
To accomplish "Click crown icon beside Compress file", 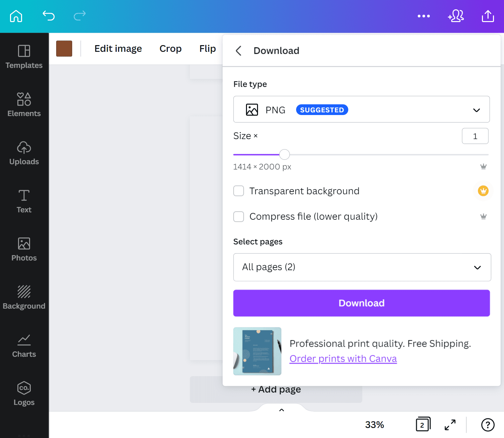I will point(483,216).
